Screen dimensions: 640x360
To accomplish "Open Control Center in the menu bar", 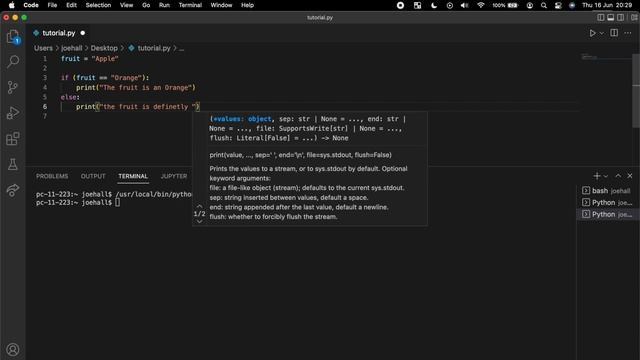I will tap(558, 5).
